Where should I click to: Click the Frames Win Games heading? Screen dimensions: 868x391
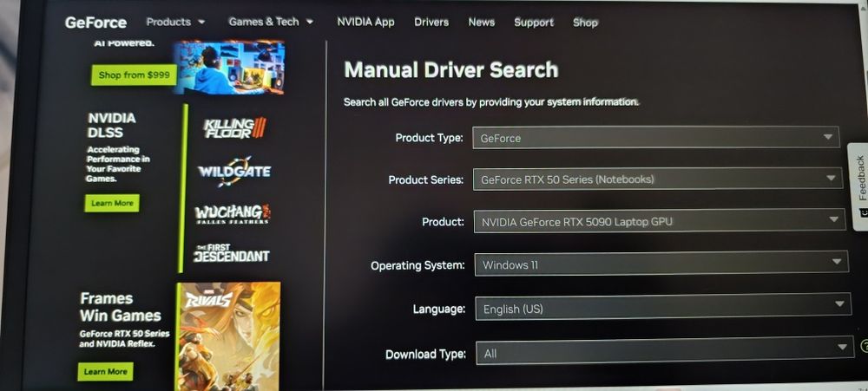[x=120, y=307]
